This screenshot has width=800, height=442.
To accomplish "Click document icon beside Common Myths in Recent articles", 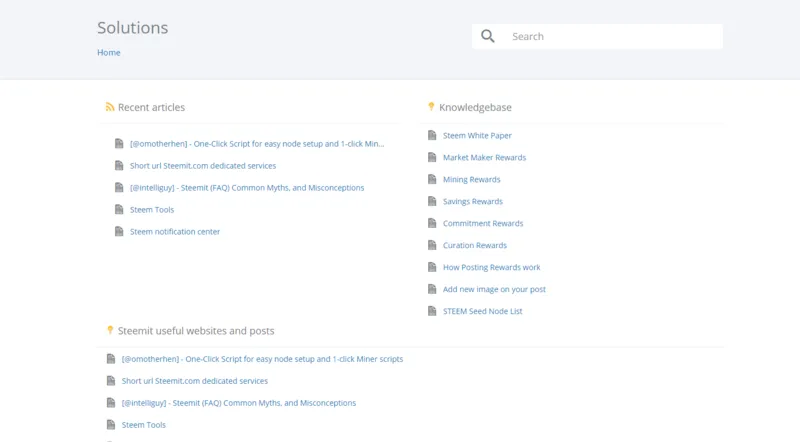I will [119, 187].
